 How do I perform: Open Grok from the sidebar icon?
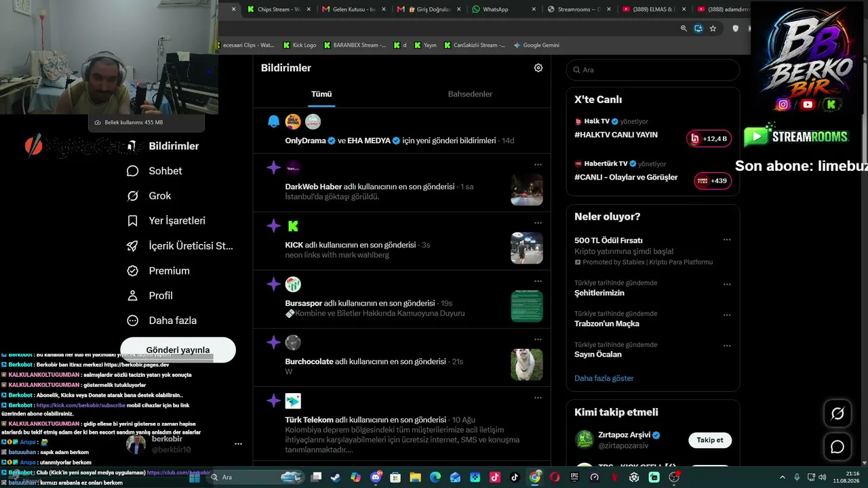coord(133,196)
